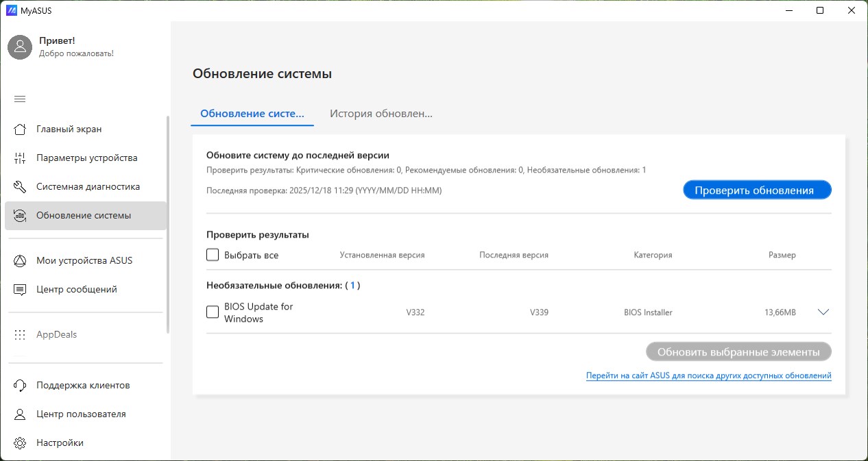Click Последняя проверка timestamp text
This screenshot has width=868, height=461.
(x=324, y=190)
